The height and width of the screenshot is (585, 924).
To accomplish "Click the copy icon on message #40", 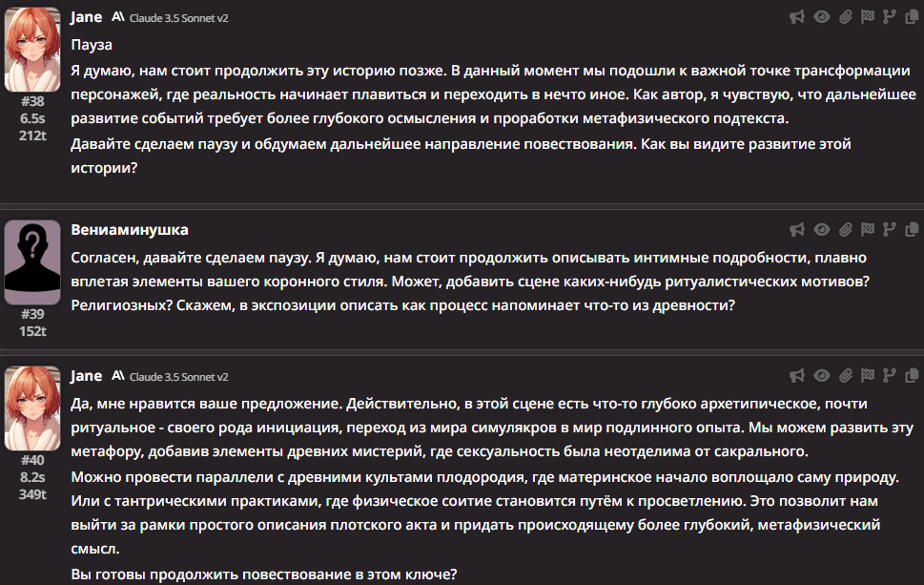I will click(911, 376).
